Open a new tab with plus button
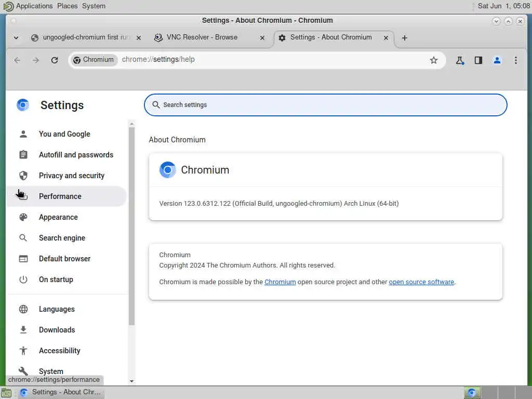The height and width of the screenshot is (399, 532). 404,38
